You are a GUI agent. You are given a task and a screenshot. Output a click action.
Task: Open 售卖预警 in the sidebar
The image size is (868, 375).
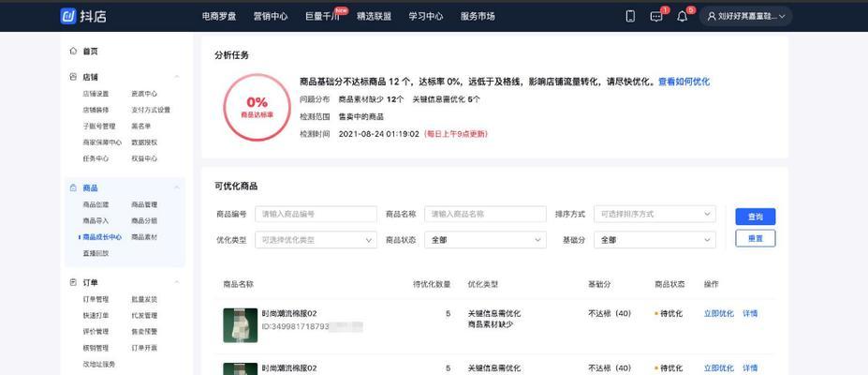(x=144, y=332)
